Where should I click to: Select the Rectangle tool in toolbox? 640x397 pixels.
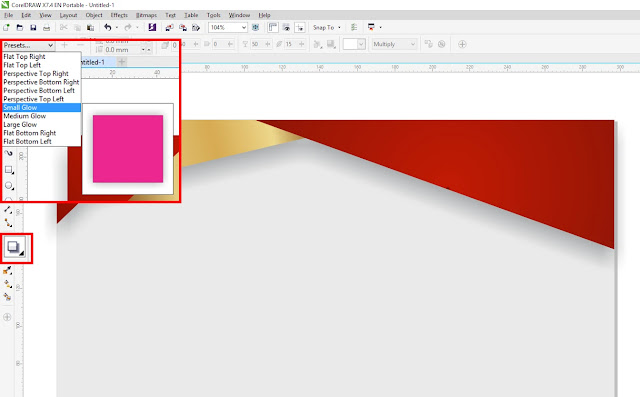[x=9, y=170]
